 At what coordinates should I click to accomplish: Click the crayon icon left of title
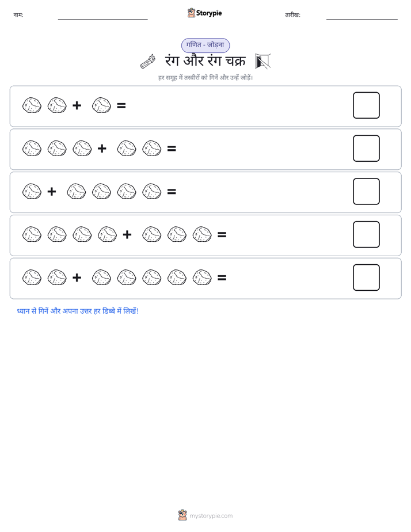148,62
